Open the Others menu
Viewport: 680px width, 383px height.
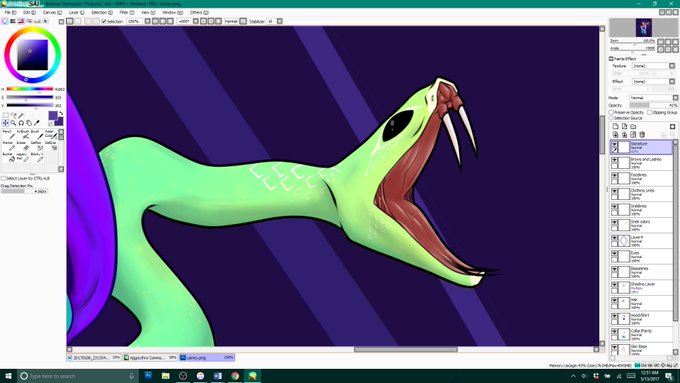[199, 13]
